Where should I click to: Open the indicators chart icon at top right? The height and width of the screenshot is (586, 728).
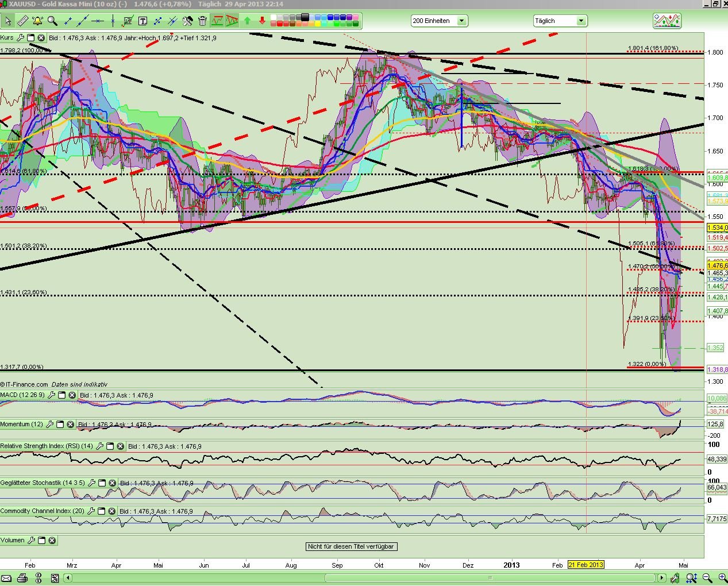[667, 21]
